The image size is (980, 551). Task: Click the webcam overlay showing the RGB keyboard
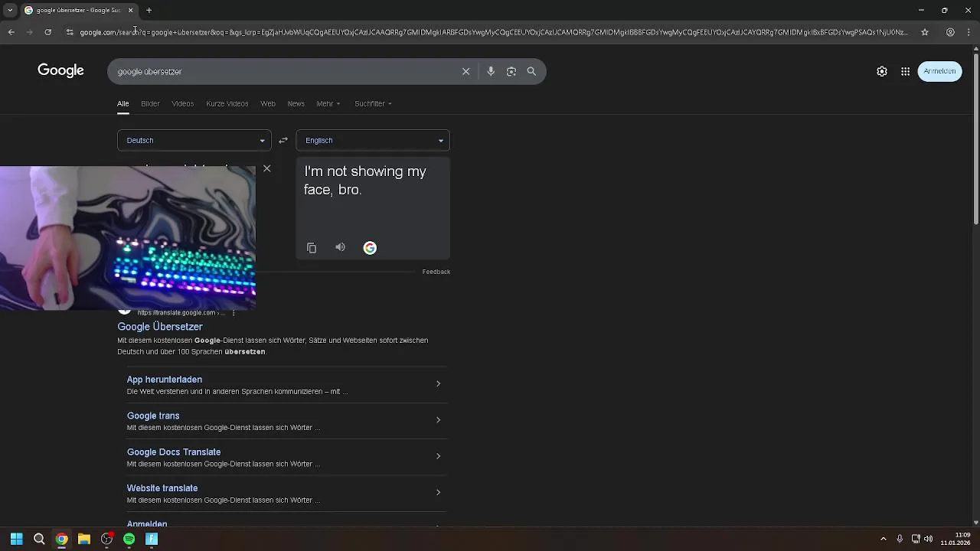pos(128,238)
